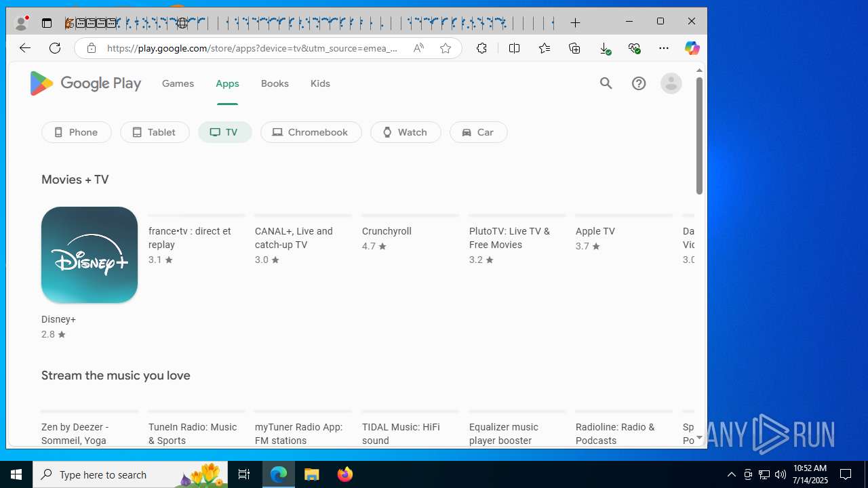Open Google Play help center icon
This screenshot has height=488, width=868.
pos(639,83)
